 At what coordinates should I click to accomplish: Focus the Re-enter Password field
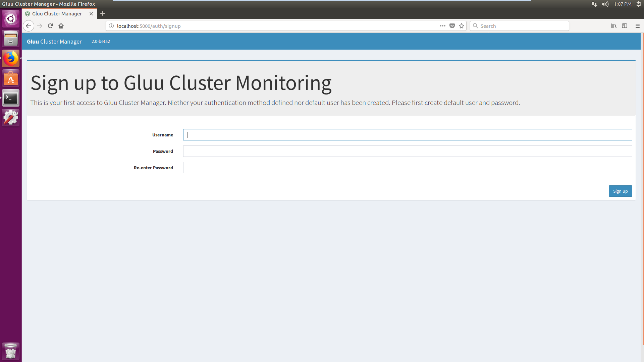click(x=408, y=168)
